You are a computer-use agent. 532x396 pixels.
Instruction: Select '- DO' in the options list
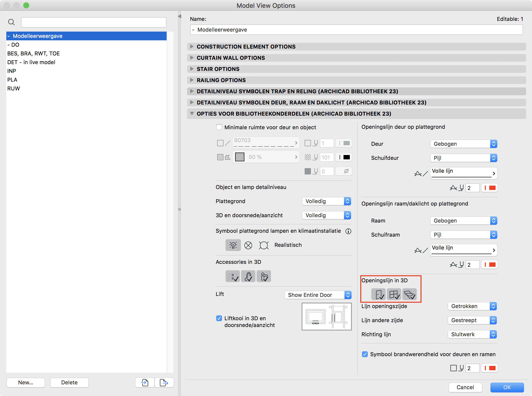point(86,45)
